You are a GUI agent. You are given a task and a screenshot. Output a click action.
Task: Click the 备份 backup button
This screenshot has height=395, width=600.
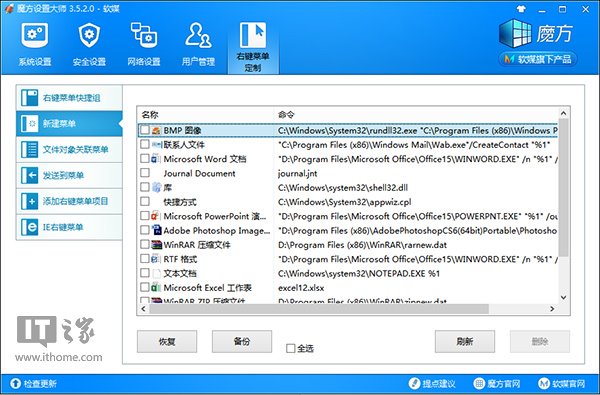[x=242, y=341]
